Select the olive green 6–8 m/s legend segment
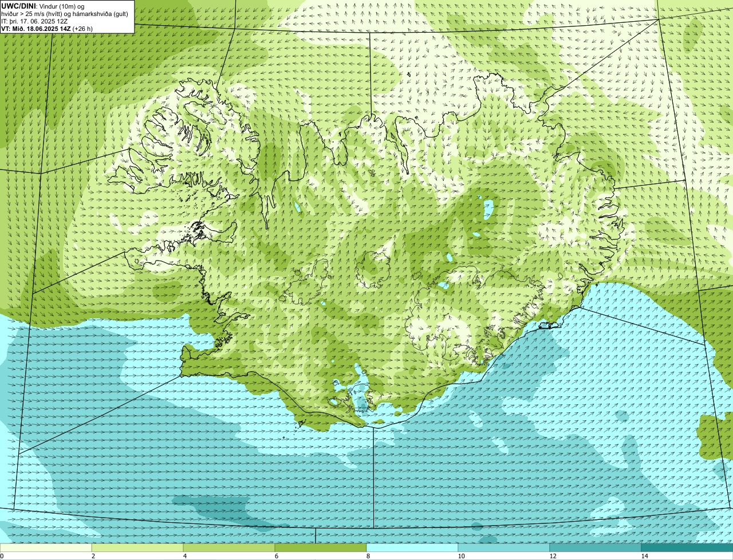Screen dimensions: 733x560 [x=321, y=547]
